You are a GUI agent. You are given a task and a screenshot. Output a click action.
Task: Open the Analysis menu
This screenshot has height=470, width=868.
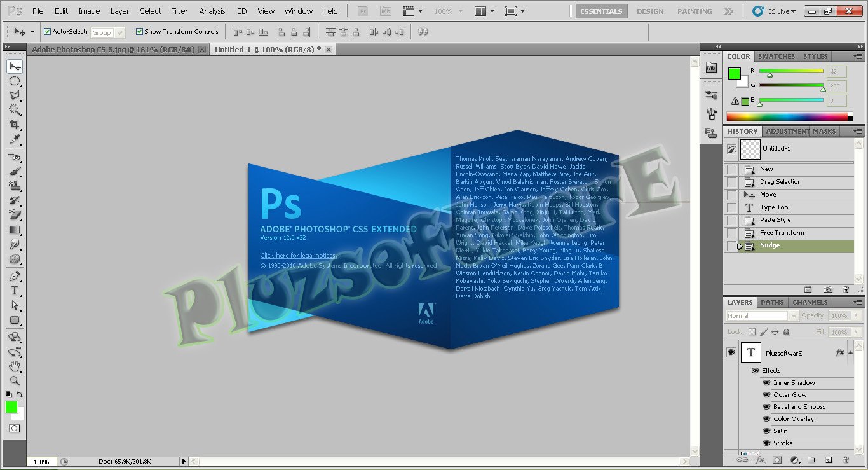[212, 11]
